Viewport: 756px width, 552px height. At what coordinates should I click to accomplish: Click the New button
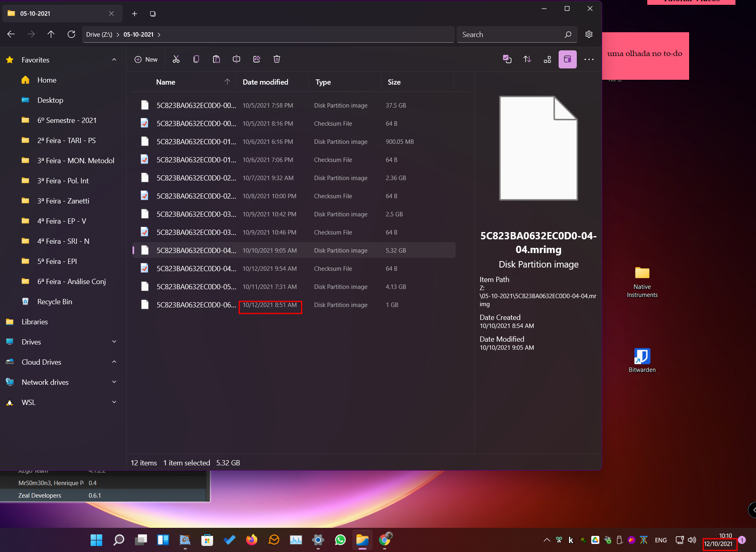146,59
